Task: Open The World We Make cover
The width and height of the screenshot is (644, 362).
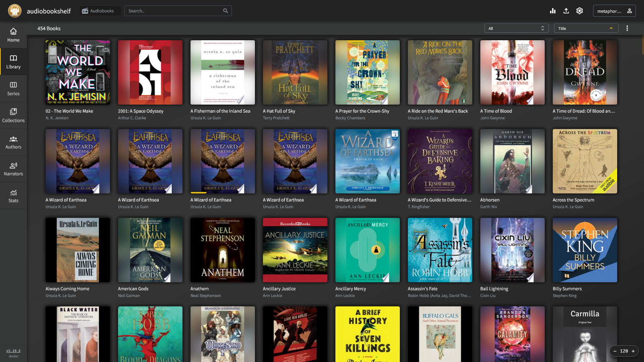Action: click(78, 72)
